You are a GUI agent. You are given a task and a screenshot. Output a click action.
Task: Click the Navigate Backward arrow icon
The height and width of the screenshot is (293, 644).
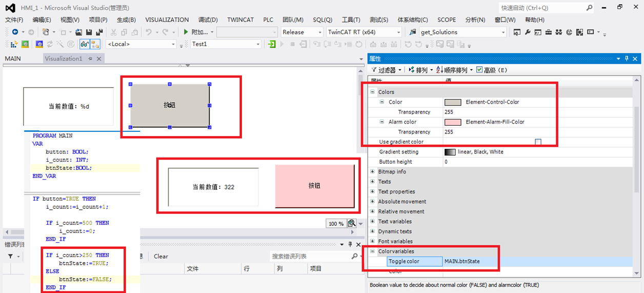click(14, 32)
